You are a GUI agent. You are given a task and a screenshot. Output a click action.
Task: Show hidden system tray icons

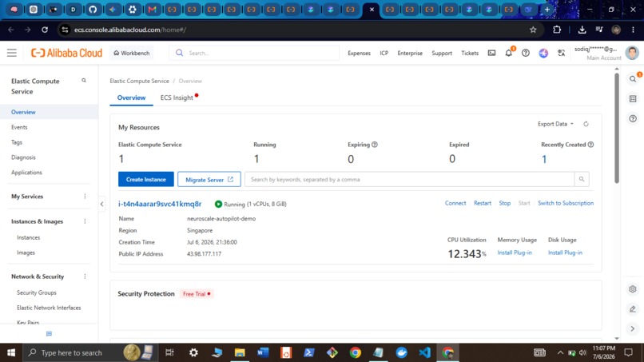click(560, 352)
